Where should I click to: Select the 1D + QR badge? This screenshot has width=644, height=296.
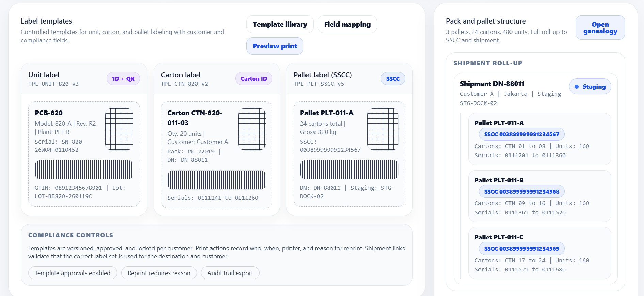click(x=123, y=79)
